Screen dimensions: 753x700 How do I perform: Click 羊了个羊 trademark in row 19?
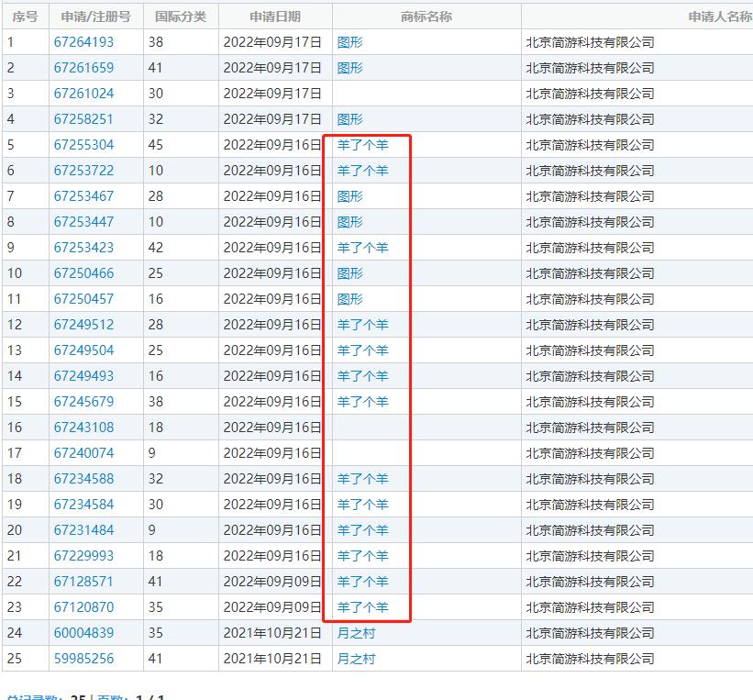click(x=362, y=505)
